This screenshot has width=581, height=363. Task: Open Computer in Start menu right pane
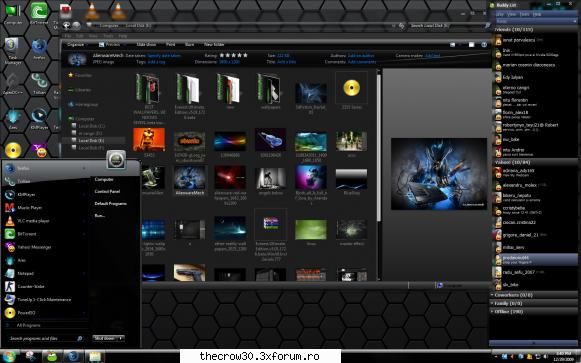point(104,179)
